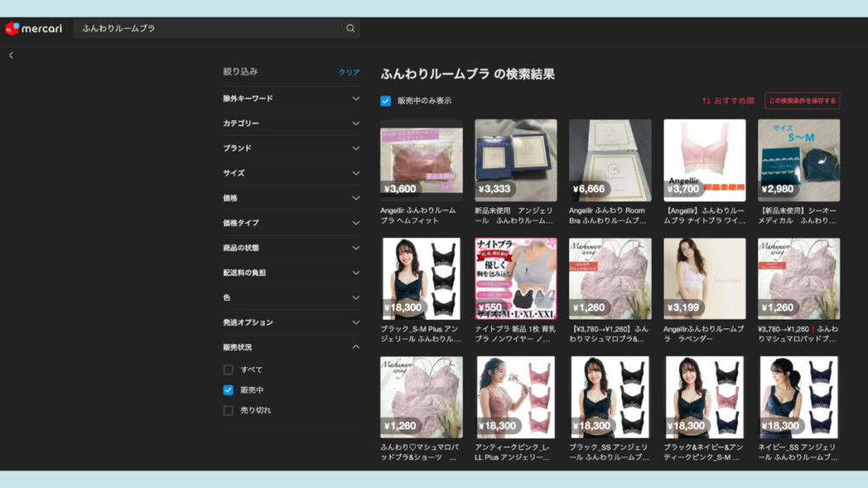Expand the 価格タイプ filter
Image resolution: width=868 pixels, height=488 pixels.
[291, 223]
